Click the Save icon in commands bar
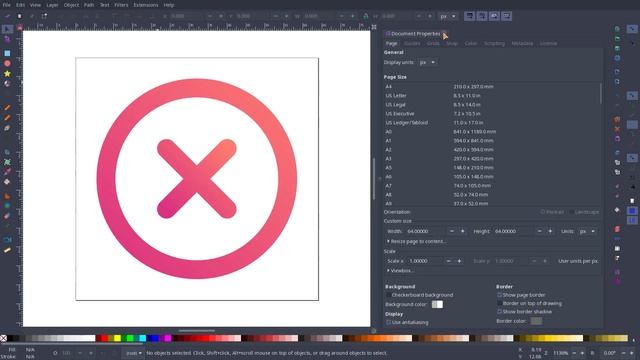This screenshot has width=640, height=360. tap(618, 49)
